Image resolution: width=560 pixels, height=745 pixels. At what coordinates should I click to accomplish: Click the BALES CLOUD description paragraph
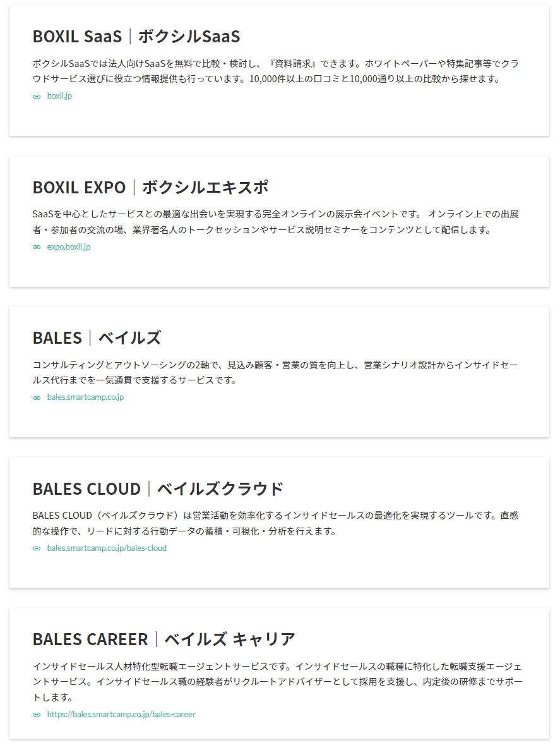(277, 524)
